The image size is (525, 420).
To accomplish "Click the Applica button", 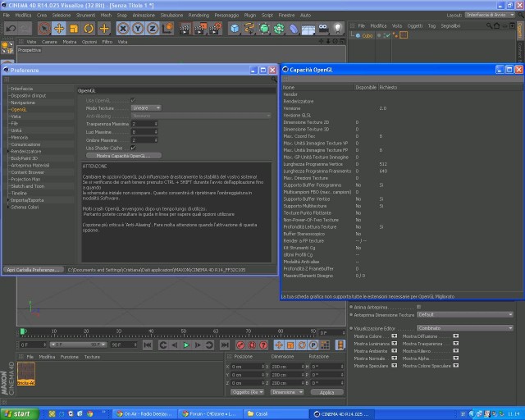I will tap(326, 392).
